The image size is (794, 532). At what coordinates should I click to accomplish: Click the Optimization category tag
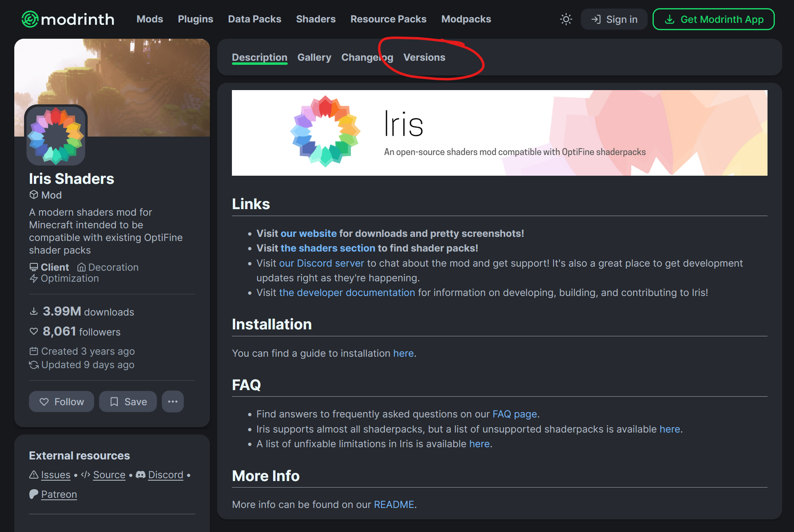[x=64, y=278]
